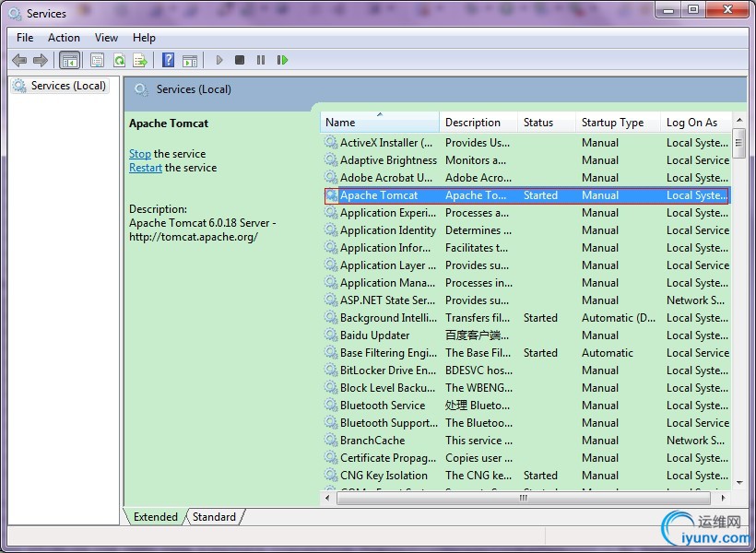Click the Services window title bar icon
The height and width of the screenshot is (553, 756).
pyautogui.click(x=15, y=14)
